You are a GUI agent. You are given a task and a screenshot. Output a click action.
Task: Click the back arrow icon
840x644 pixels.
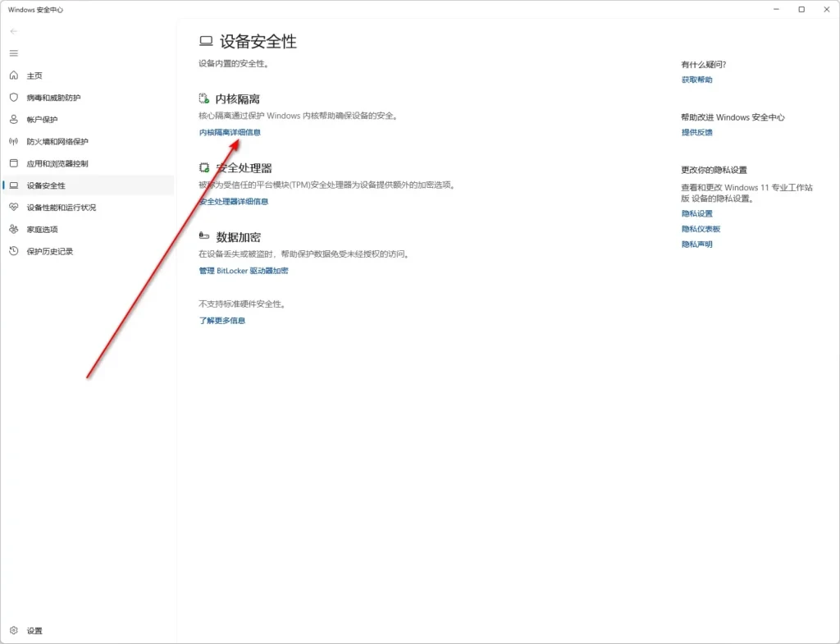click(13, 31)
